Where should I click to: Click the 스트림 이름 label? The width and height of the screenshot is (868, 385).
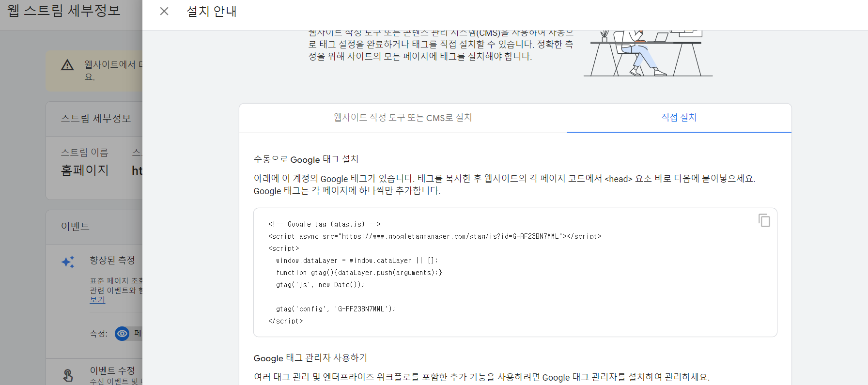pos(84,153)
